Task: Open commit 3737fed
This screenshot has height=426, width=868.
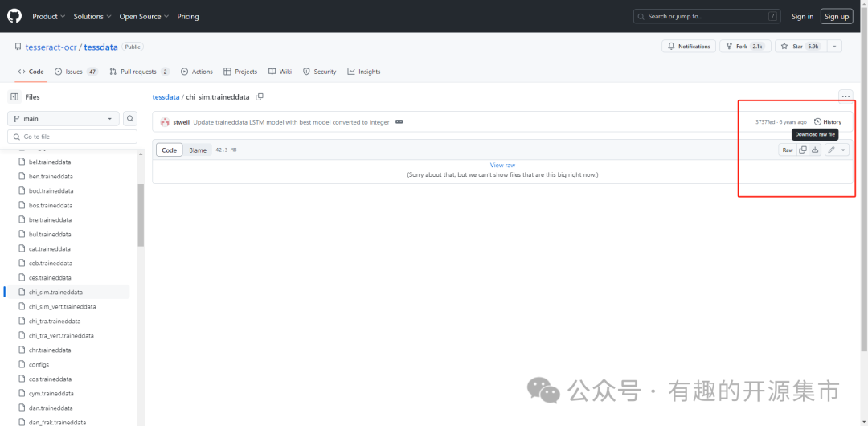Action: coord(765,122)
